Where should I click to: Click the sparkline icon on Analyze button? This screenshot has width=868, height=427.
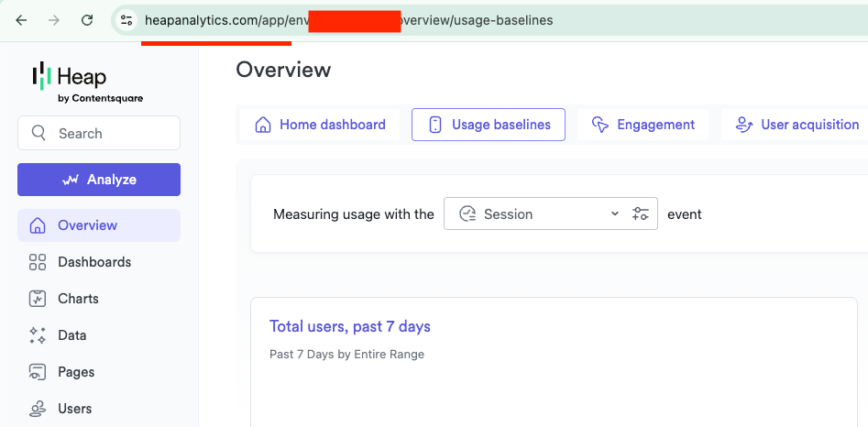[71, 180]
